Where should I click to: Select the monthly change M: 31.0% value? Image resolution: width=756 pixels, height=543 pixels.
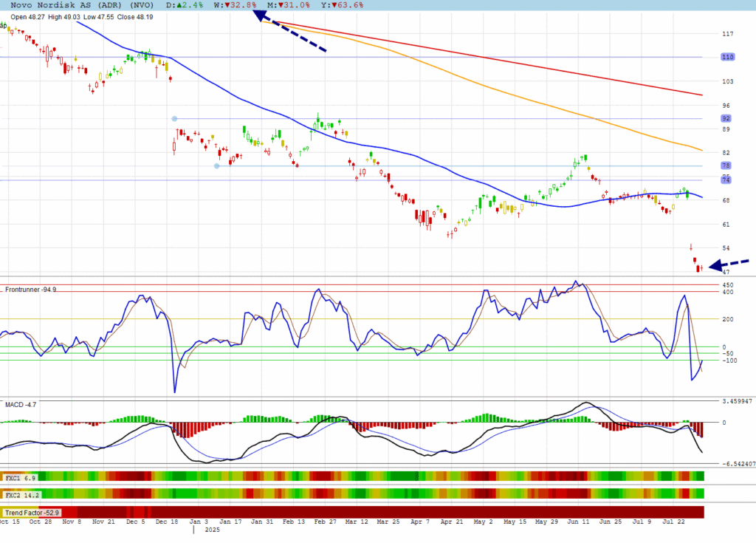tap(289, 5)
